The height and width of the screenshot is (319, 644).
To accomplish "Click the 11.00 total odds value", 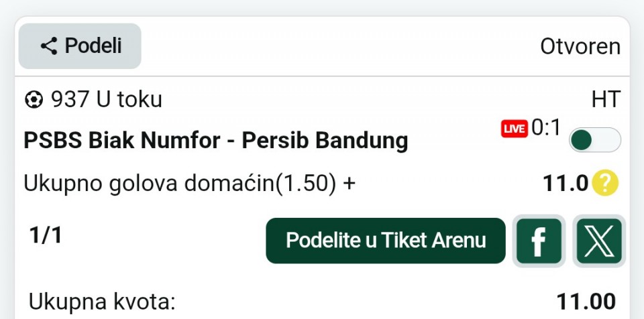I will 586,302.
